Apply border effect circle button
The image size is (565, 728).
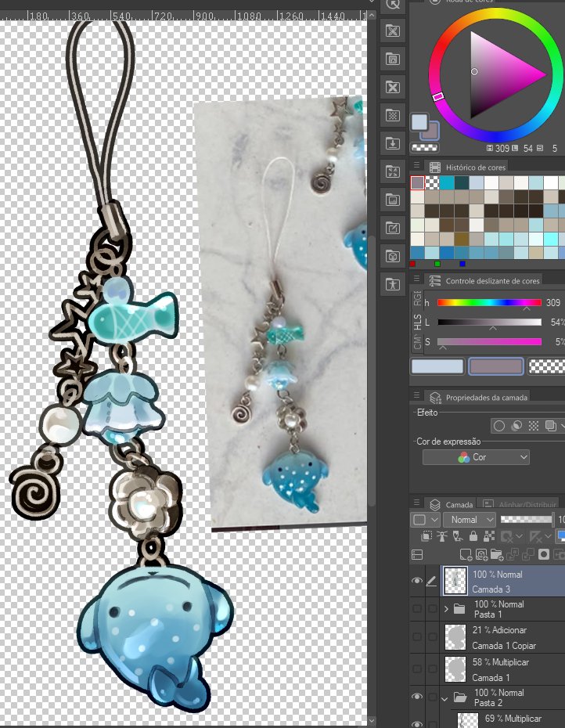(499, 426)
